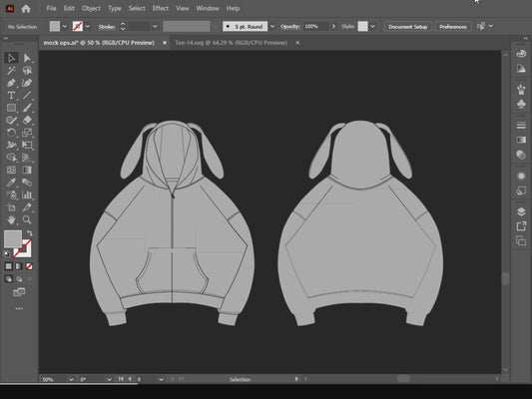
Task: Open the Edit menu
Action: [69, 8]
